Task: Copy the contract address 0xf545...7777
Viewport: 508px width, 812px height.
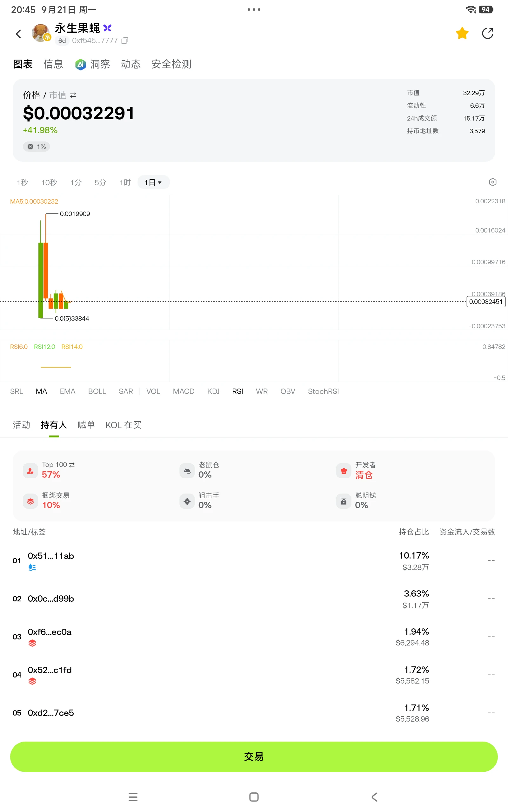Action: click(x=125, y=41)
